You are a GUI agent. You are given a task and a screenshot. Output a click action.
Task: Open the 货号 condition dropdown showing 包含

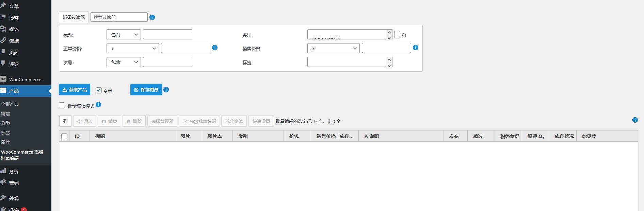[124, 62]
